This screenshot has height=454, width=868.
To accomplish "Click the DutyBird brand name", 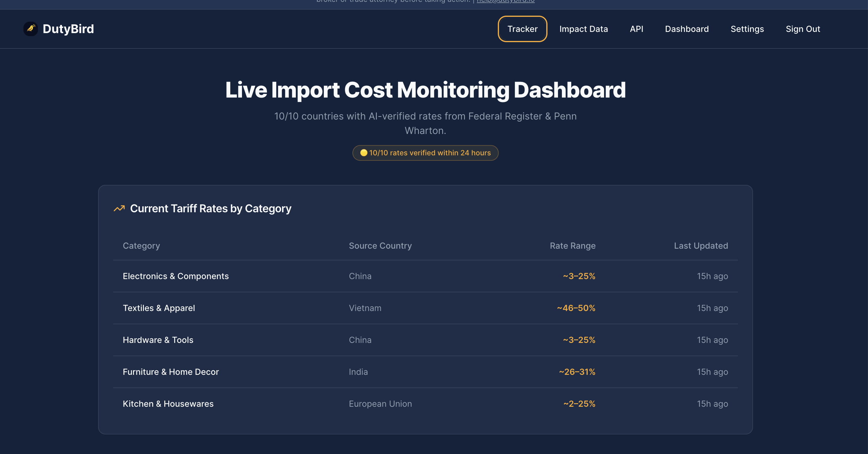I will (x=68, y=29).
